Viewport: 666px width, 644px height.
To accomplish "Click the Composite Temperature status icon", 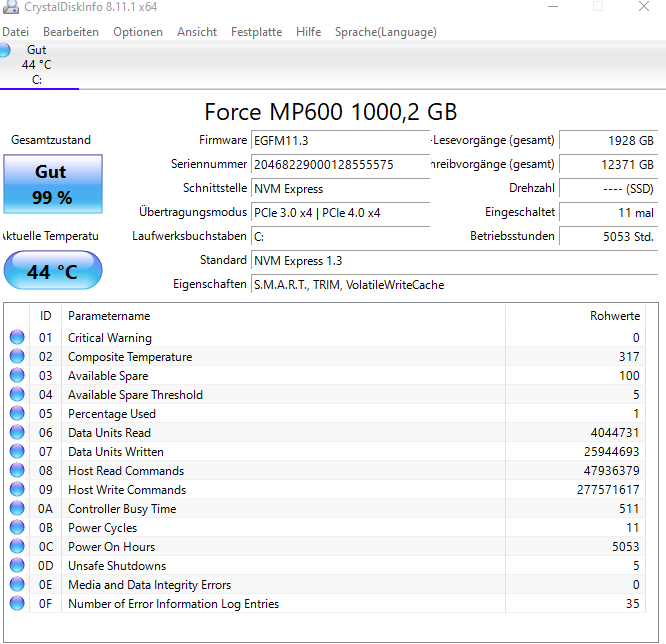I will 17,356.
